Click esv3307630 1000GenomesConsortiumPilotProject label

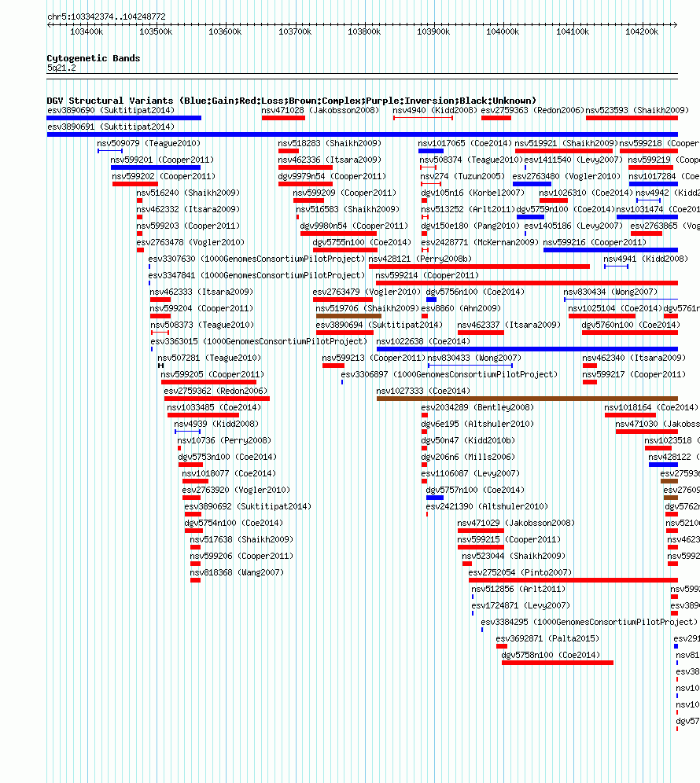256,259
